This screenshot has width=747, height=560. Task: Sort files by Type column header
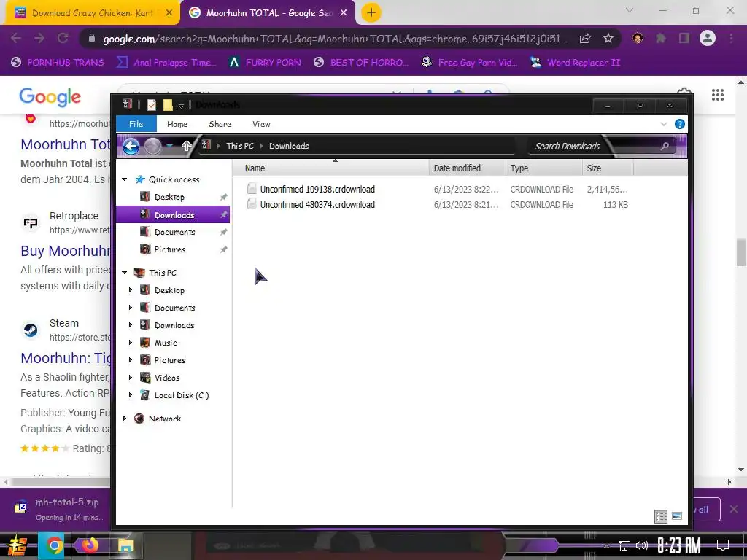pos(544,168)
